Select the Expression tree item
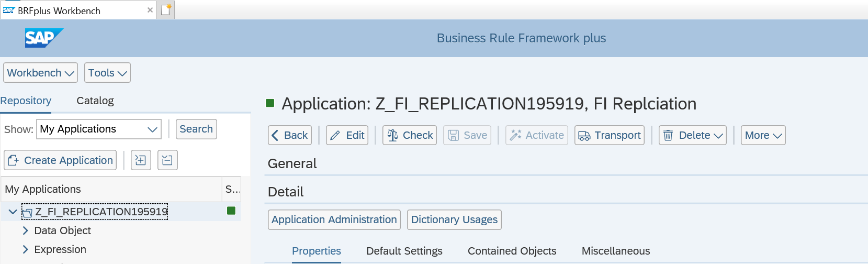Viewport: 868px width, 264px height. tap(60, 249)
